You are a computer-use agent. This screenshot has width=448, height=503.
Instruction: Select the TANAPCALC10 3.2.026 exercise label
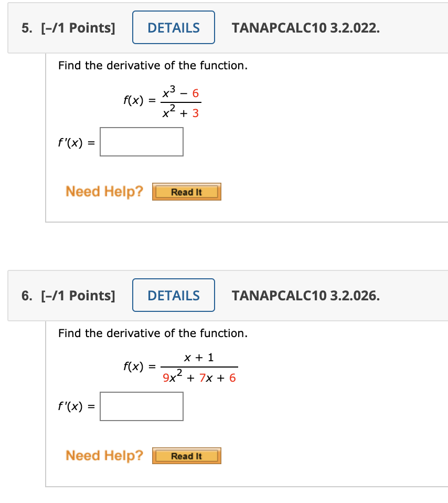[x=306, y=296]
